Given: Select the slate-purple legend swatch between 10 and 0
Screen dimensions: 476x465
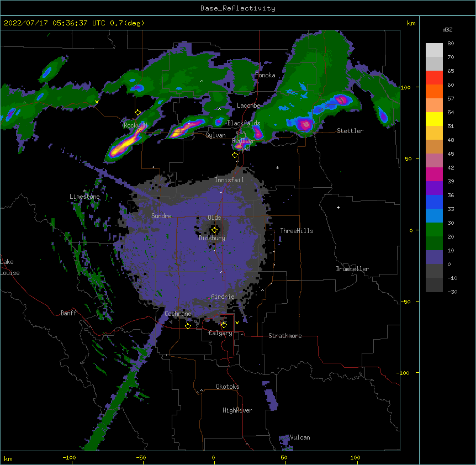Looking at the screenshot, I should tap(434, 257).
